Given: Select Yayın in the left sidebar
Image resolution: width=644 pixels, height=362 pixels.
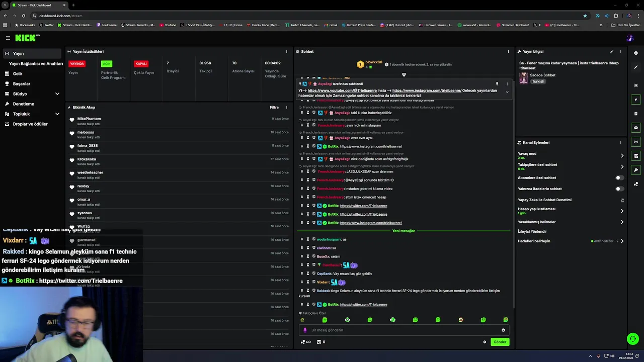Looking at the screenshot, I should (x=32, y=53).
